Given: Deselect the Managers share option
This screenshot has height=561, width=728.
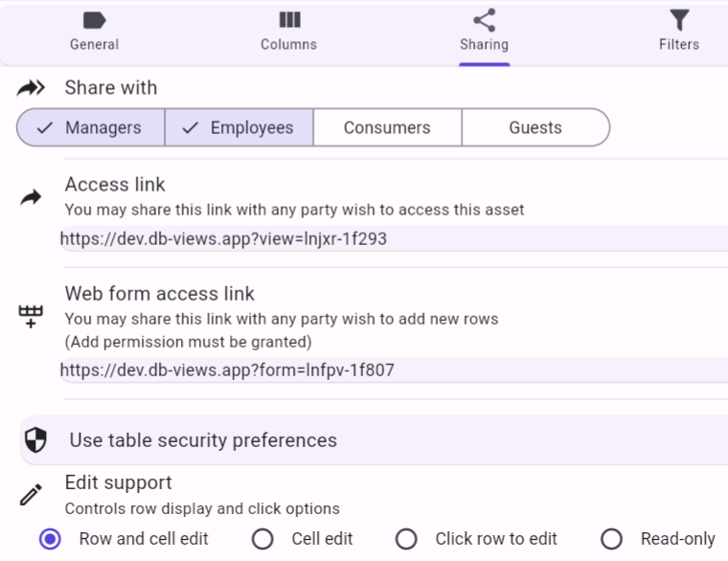Looking at the screenshot, I should click(91, 127).
